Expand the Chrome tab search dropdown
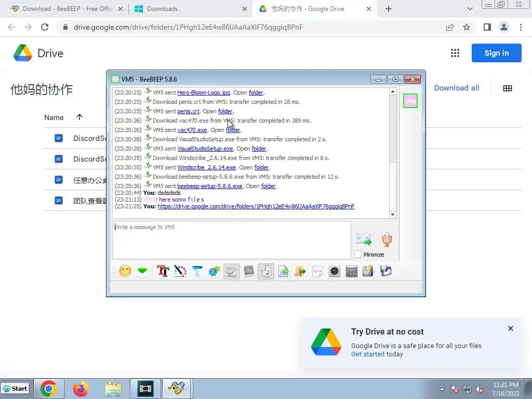 coord(470,9)
